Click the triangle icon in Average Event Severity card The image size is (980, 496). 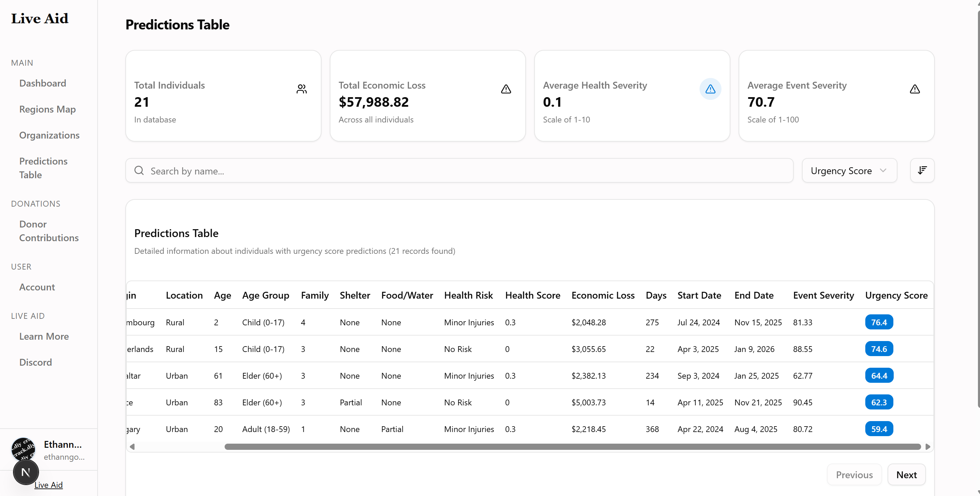(x=914, y=89)
